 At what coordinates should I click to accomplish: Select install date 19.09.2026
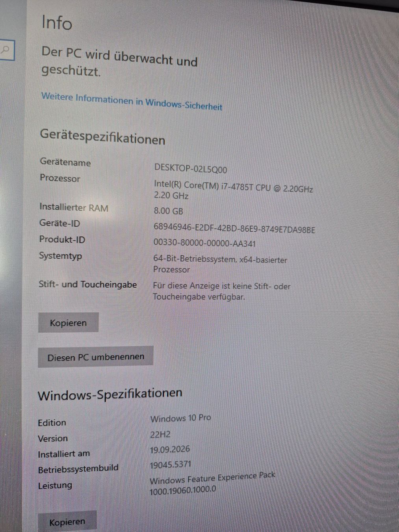pos(170,449)
